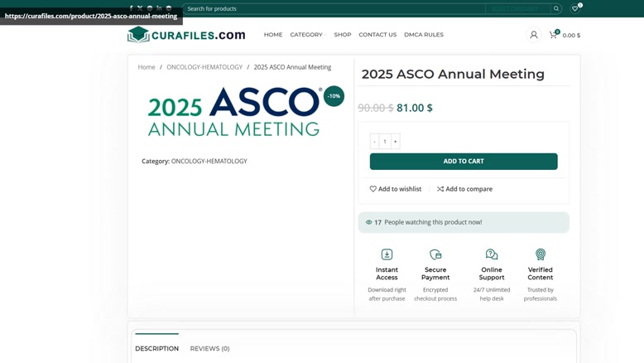Screen dimensions: 644x363
Task: Increase quantity with plus button
Action: click(x=395, y=142)
